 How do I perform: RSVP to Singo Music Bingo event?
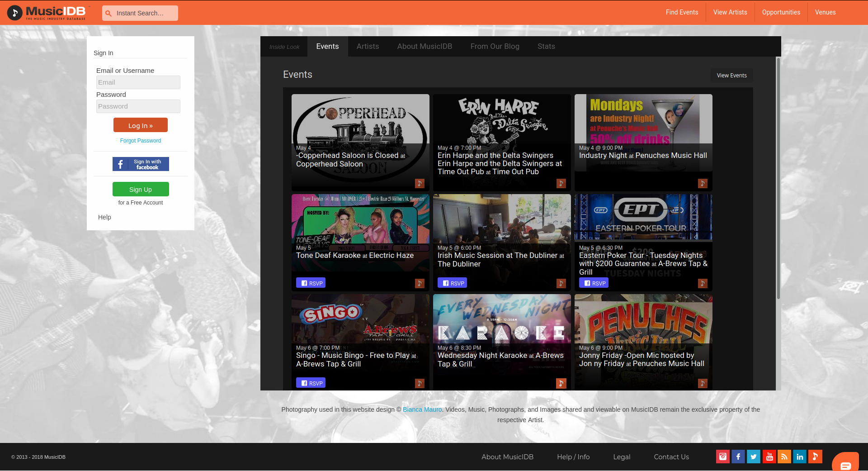tap(311, 383)
